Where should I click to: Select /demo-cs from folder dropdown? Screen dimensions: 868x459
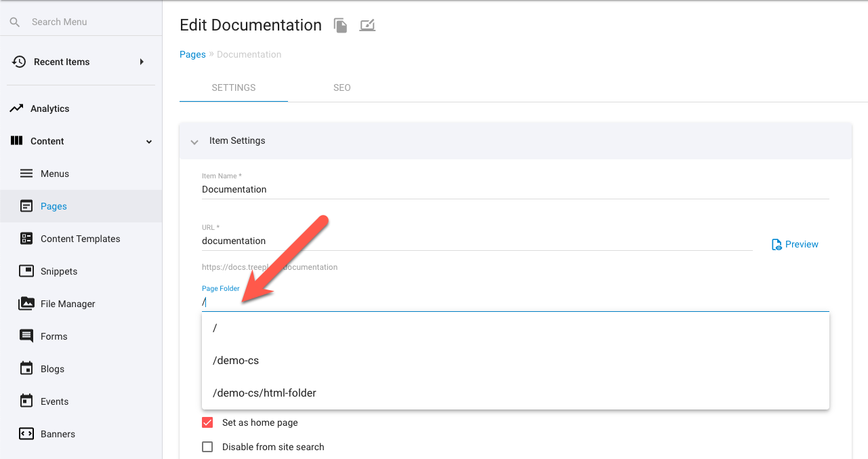(x=236, y=361)
